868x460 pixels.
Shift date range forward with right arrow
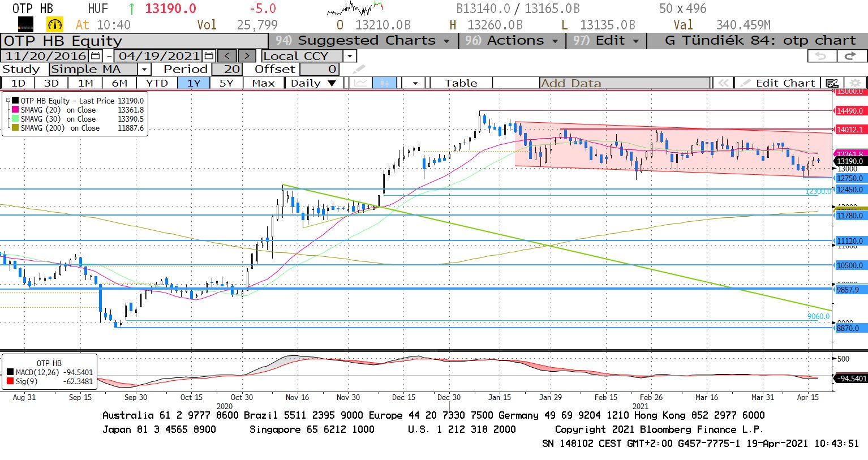(247, 56)
